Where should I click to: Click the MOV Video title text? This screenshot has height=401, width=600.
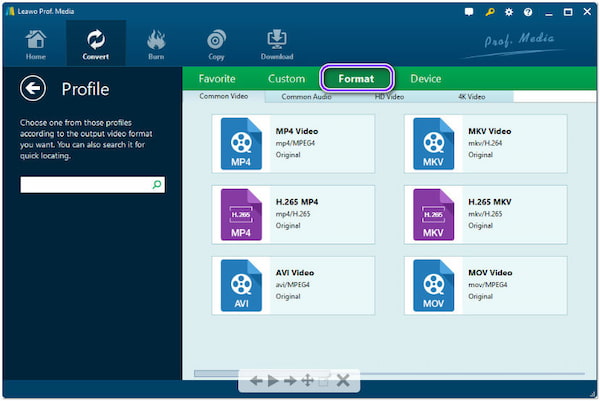tap(490, 273)
